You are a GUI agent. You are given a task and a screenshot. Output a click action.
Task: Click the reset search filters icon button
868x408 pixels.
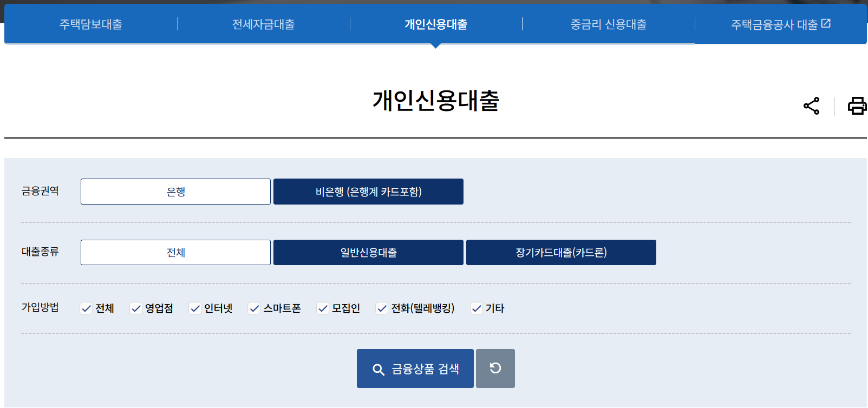pos(495,368)
